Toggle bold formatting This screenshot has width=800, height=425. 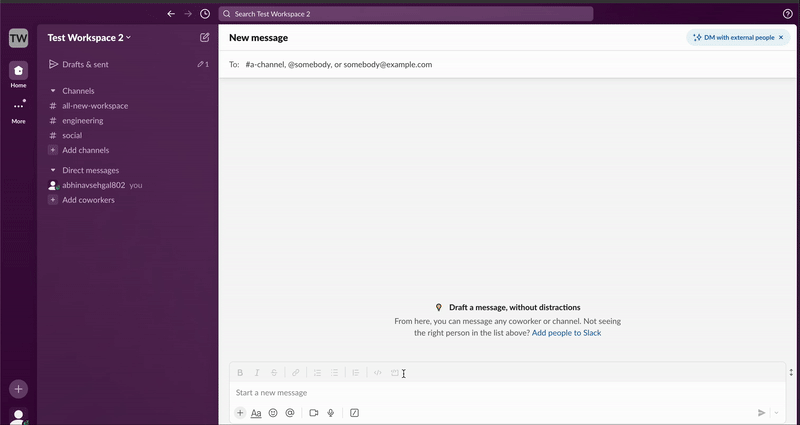coord(240,373)
